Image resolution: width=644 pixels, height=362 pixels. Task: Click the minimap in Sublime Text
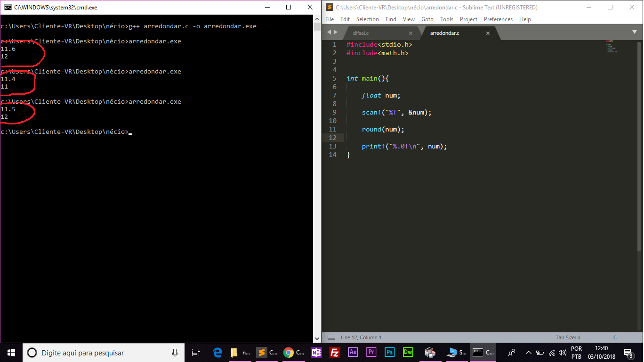point(611,47)
